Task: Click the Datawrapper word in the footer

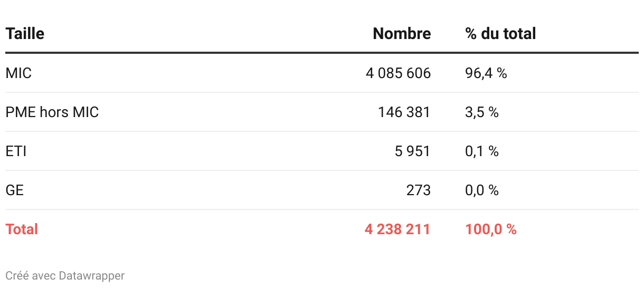Action: point(92,276)
